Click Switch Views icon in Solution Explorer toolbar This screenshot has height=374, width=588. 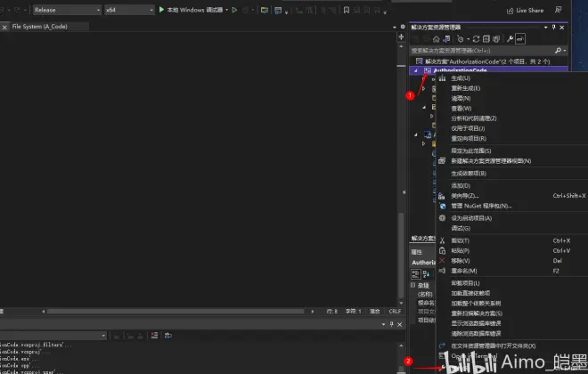click(x=446, y=39)
